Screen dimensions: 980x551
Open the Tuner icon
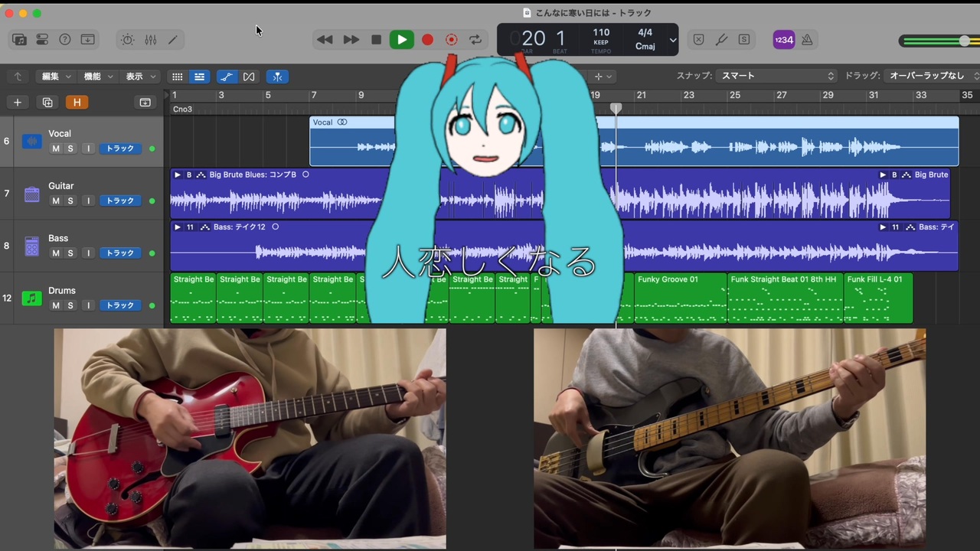[721, 40]
